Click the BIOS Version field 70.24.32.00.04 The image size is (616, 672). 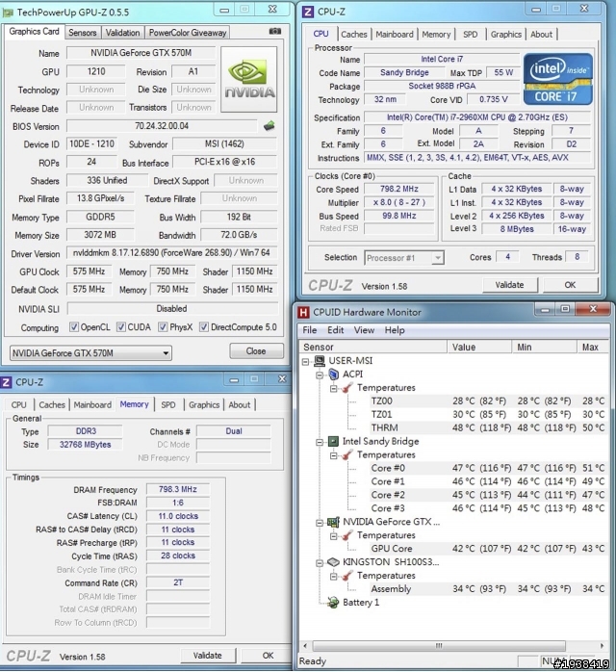[162, 126]
